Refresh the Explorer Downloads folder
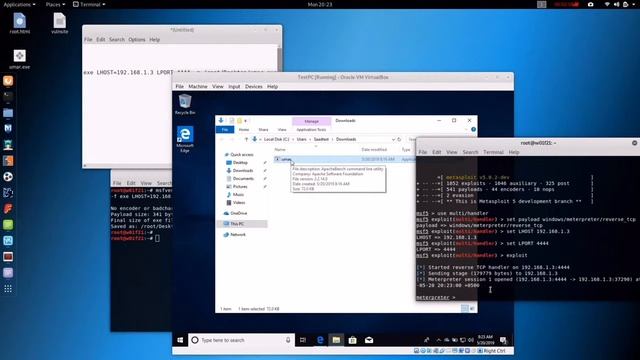Image resolution: width=640 pixels, height=360 pixels. pos(399,139)
